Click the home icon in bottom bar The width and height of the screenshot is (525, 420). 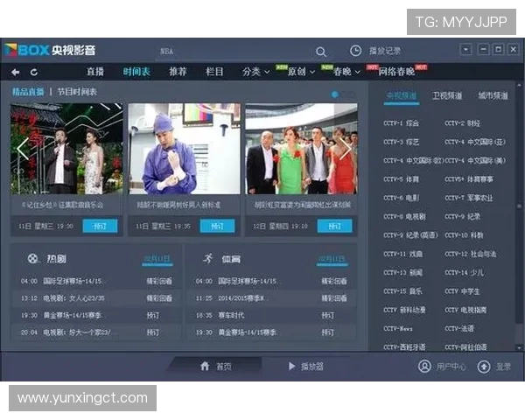click(205, 366)
